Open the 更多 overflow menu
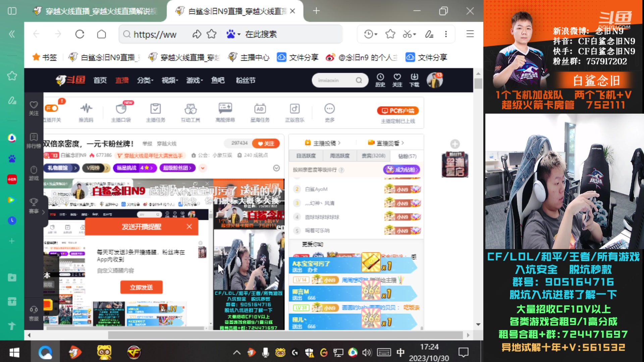Viewport: 644px width, 362px height. (x=329, y=108)
